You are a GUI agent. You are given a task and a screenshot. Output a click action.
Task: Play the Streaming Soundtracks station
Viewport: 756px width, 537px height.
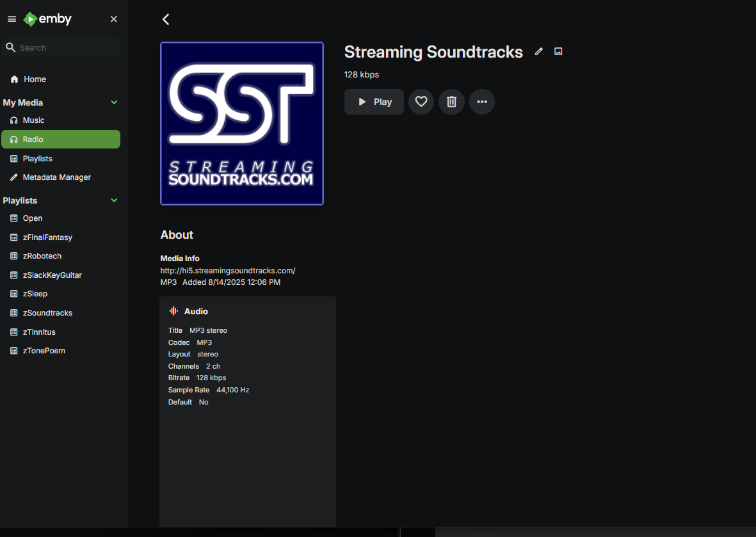(374, 102)
